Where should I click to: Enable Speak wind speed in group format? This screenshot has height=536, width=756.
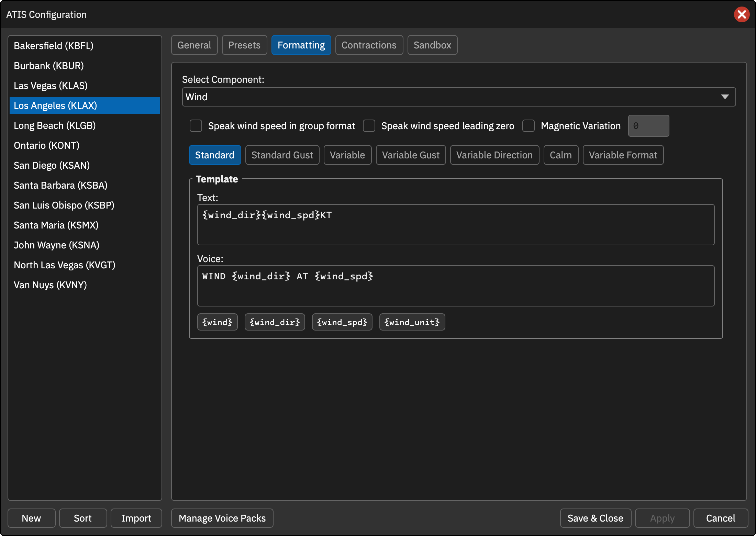(x=196, y=126)
